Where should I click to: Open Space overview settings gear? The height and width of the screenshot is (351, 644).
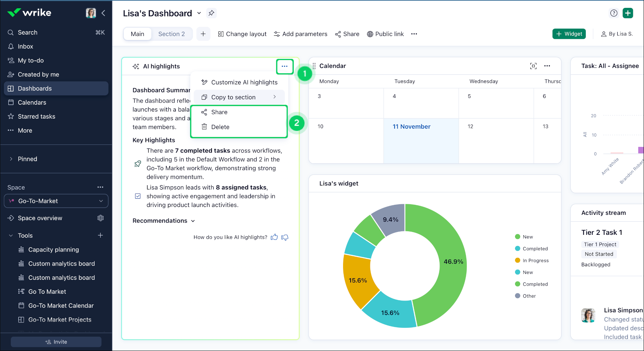click(100, 218)
